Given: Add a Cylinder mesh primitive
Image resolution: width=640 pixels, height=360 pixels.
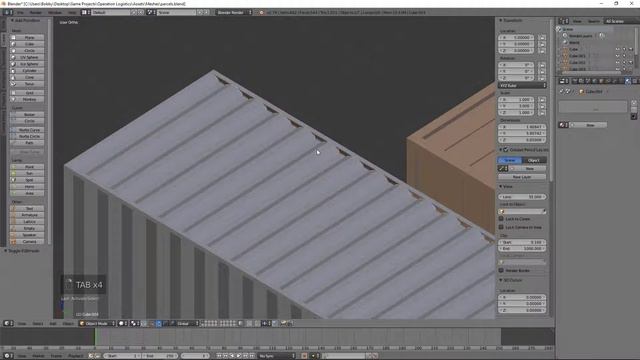Looking at the screenshot, I should click(x=28, y=71).
